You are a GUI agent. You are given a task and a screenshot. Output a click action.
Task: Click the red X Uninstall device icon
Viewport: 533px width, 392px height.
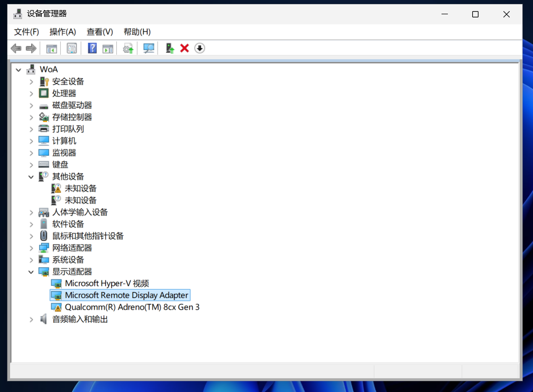185,48
